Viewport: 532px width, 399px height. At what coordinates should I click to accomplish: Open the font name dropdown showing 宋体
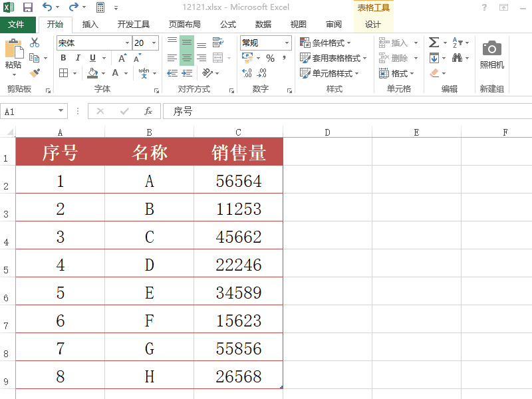pos(126,43)
